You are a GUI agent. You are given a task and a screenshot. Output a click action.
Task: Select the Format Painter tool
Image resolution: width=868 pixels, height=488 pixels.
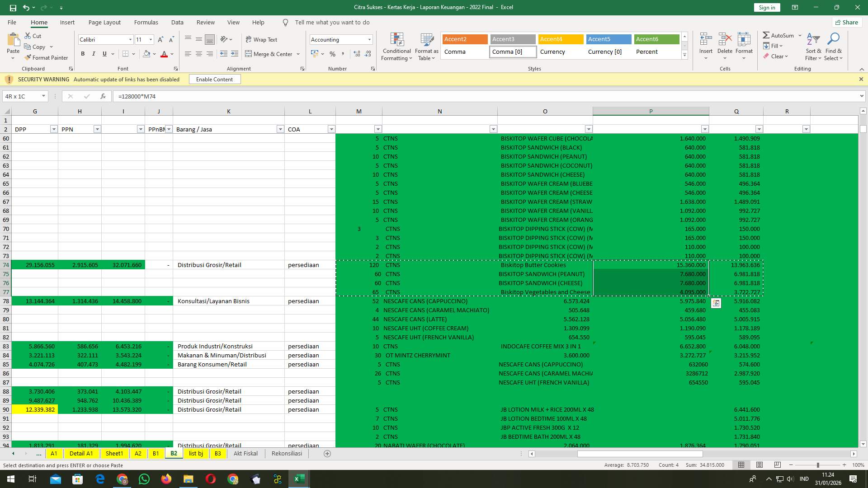47,57
